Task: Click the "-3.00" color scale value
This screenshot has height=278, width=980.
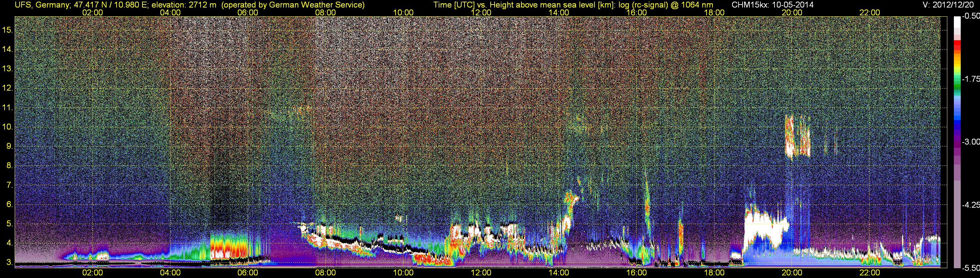Action: click(971, 142)
